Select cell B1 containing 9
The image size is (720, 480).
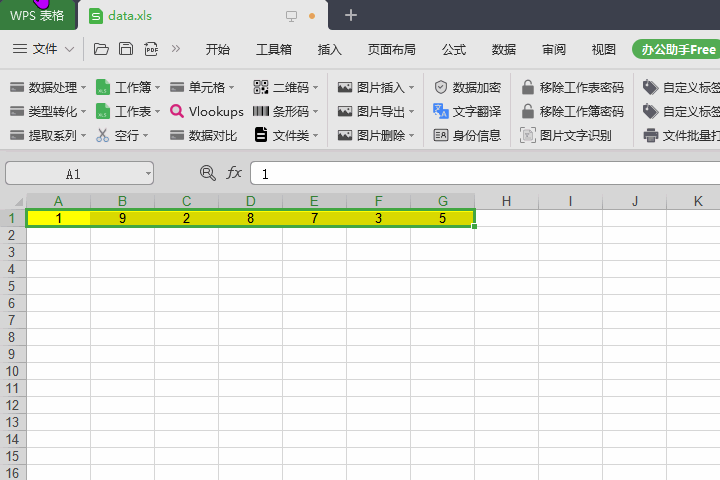coord(122,218)
